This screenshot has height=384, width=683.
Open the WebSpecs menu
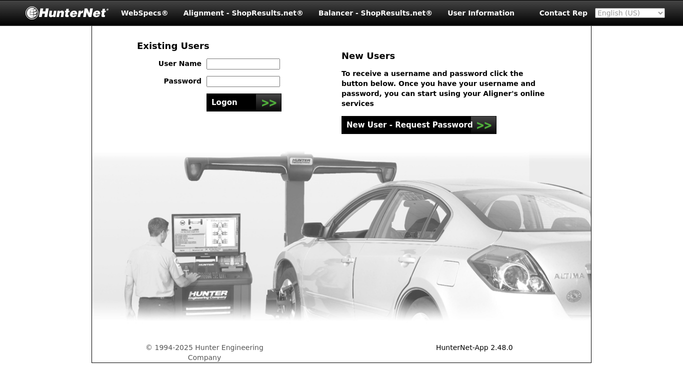click(144, 13)
